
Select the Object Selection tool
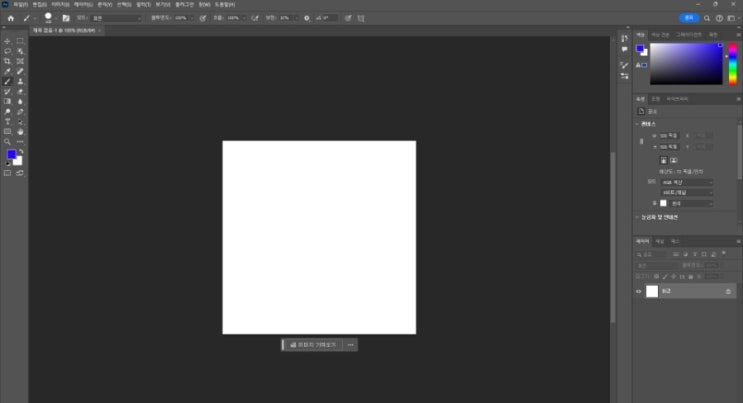pyautogui.click(x=20, y=51)
